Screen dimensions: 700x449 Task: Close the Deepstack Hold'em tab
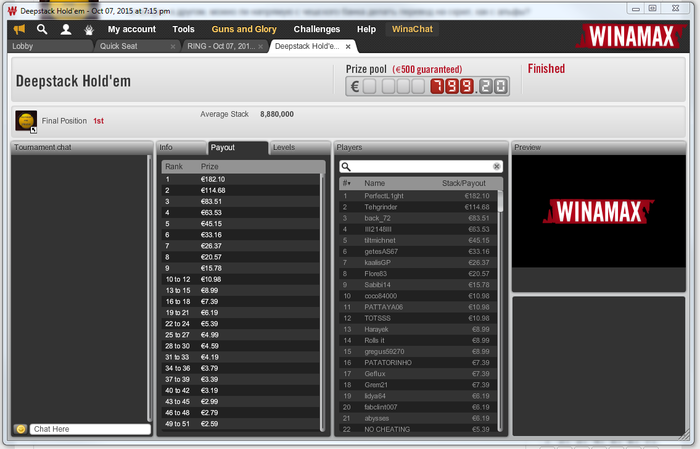coord(348,46)
